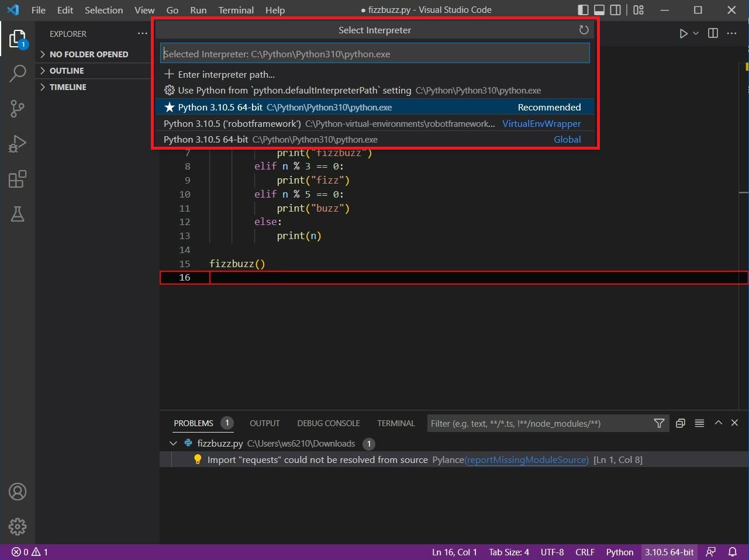Open the Run and Debug view

(x=18, y=144)
